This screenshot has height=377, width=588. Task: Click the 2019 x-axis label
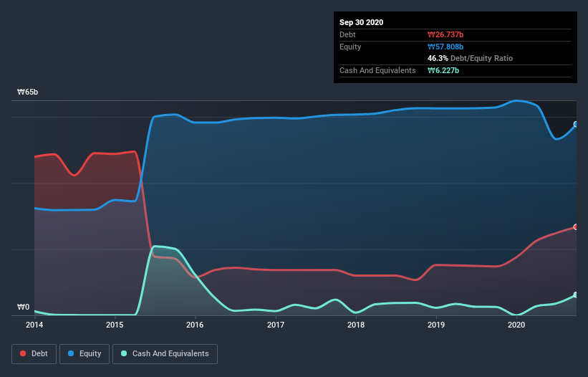pyautogui.click(x=436, y=325)
